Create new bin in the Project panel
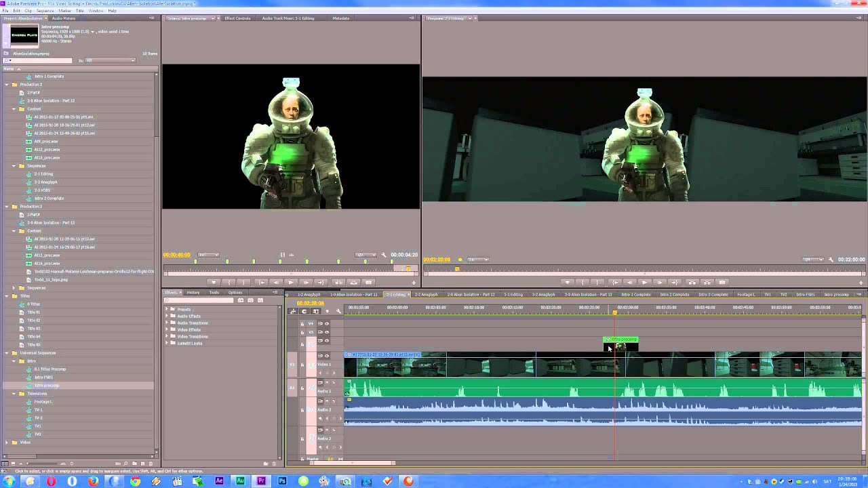This screenshot has height=488, width=868. point(135,464)
